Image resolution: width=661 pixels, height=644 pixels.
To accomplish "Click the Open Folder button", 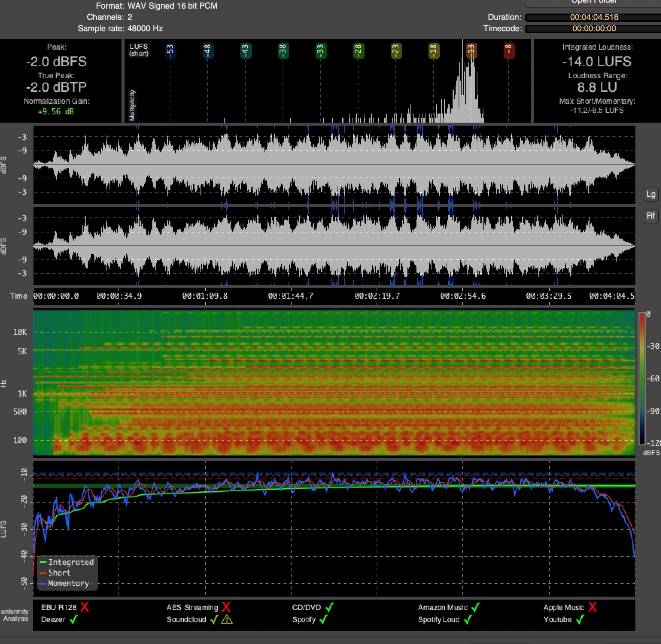I will coord(593,2).
